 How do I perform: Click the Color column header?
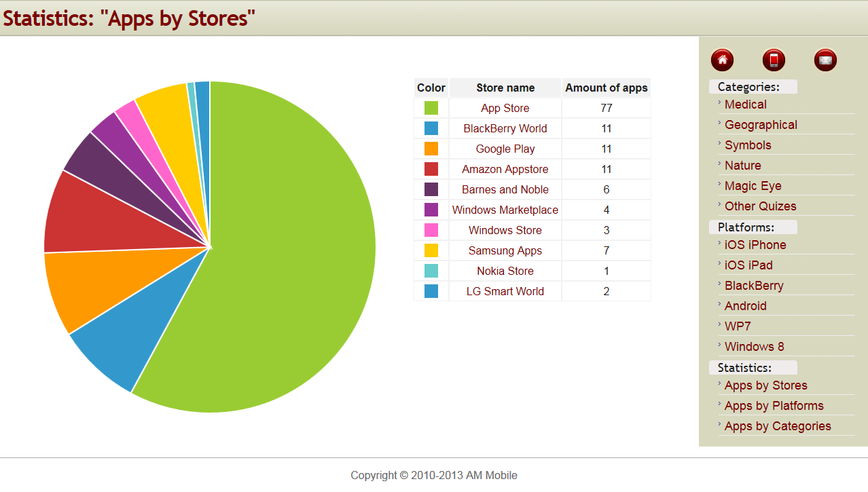pyautogui.click(x=431, y=88)
